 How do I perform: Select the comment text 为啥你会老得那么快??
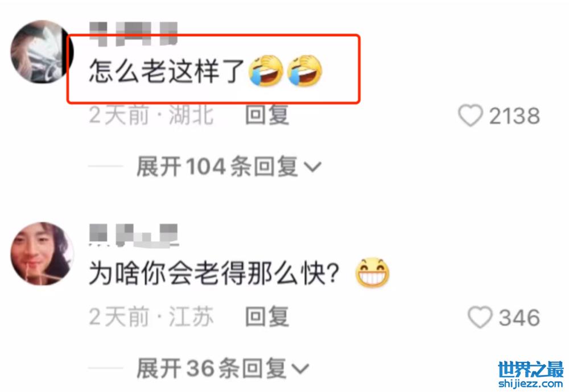coord(214,273)
